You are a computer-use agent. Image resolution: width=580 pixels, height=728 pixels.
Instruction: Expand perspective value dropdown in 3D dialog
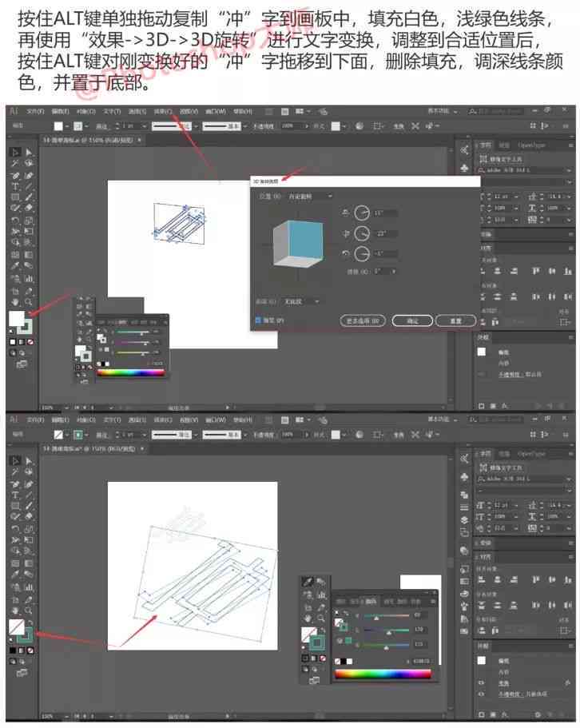pyautogui.click(x=394, y=271)
